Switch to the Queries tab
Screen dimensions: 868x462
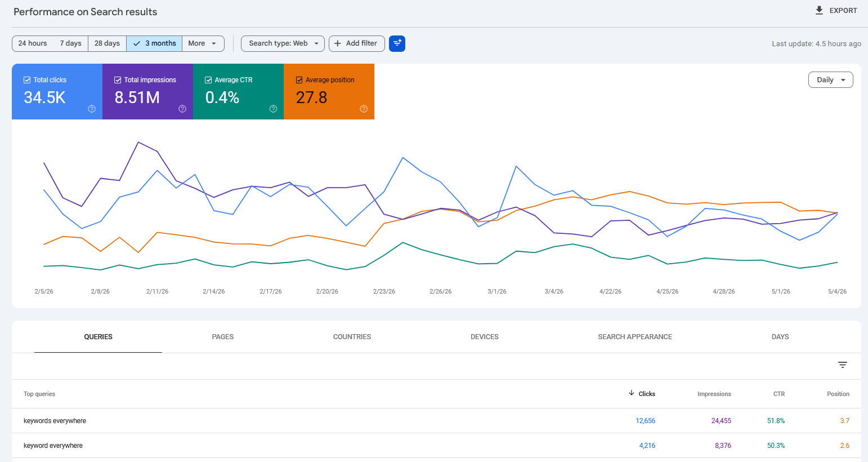tap(99, 337)
